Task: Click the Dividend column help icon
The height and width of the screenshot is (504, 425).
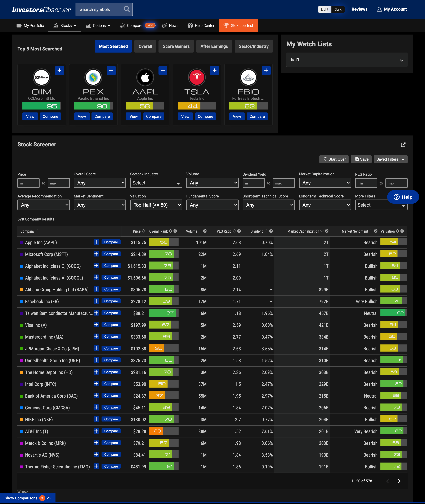Action: click(x=271, y=231)
